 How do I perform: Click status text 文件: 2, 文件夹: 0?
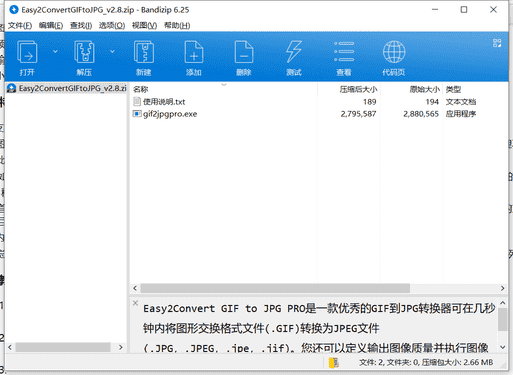pos(389,362)
